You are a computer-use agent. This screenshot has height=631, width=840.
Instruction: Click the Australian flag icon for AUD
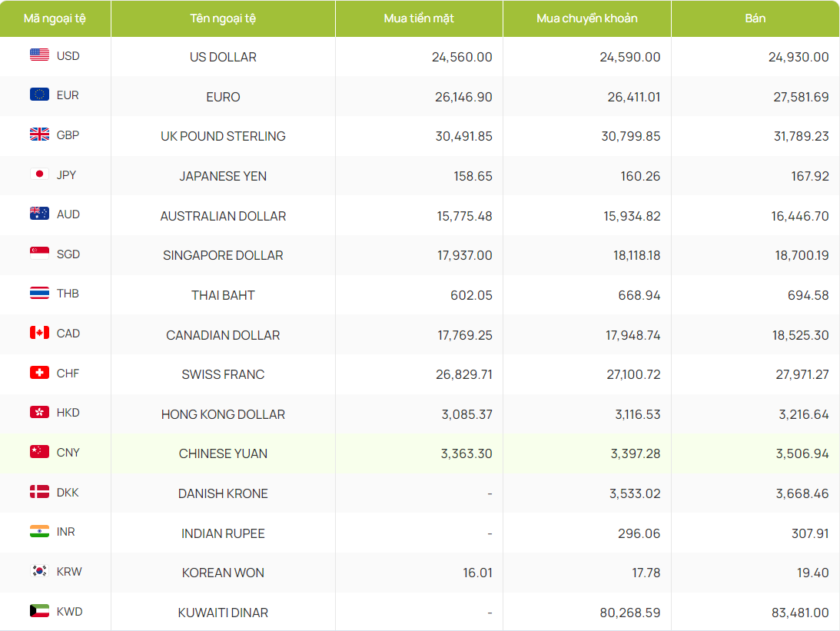pyautogui.click(x=39, y=214)
